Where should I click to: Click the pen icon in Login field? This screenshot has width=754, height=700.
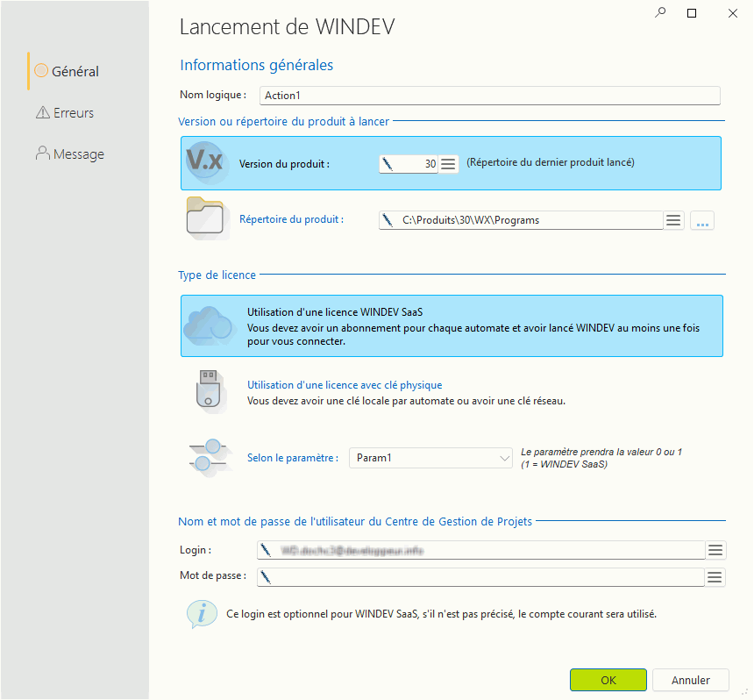click(x=266, y=550)
